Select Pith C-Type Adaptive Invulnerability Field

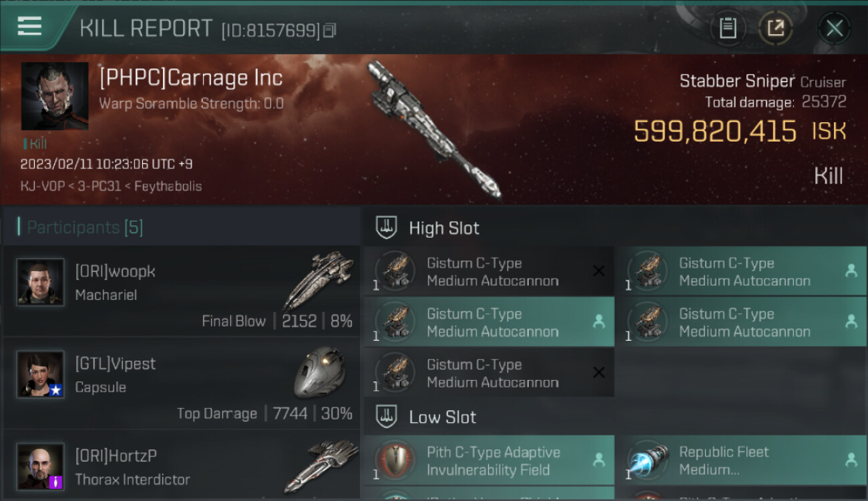[x=489, y=460]
